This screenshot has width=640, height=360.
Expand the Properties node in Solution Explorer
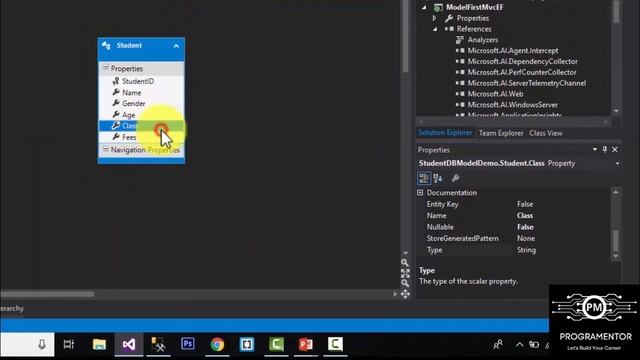point(434,18)
